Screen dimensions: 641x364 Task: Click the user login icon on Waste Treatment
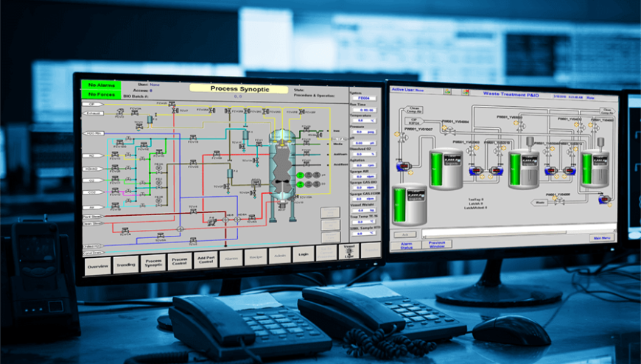pos(448,91)
